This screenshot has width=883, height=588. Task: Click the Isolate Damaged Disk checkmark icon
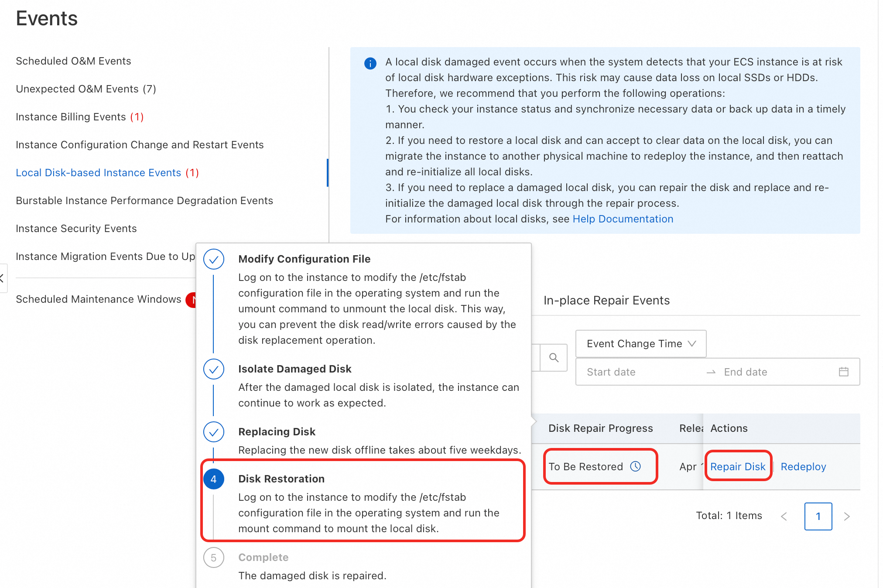pyautogui.click(x=214, y=369)
